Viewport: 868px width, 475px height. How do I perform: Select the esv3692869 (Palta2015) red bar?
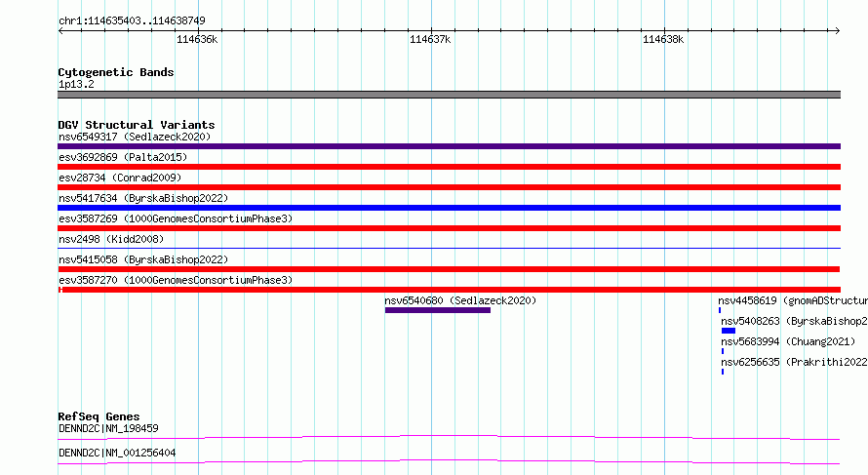449,167
